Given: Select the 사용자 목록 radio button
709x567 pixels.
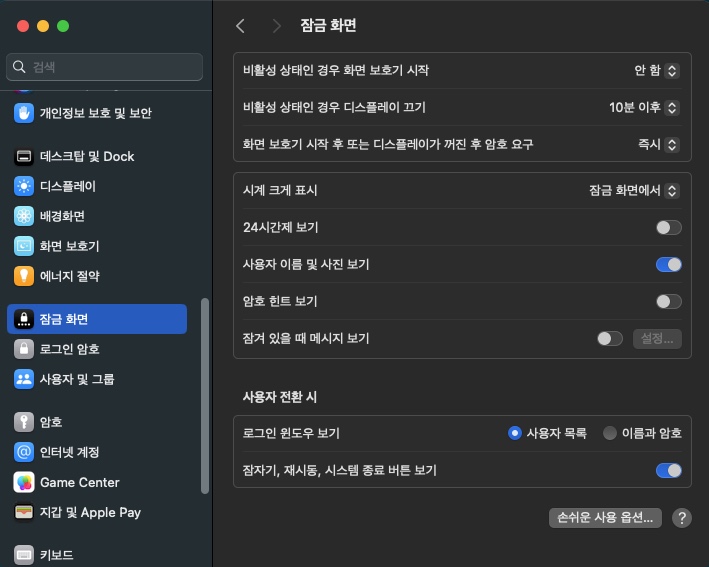Looking at the screenshot, I should point(515,433).
